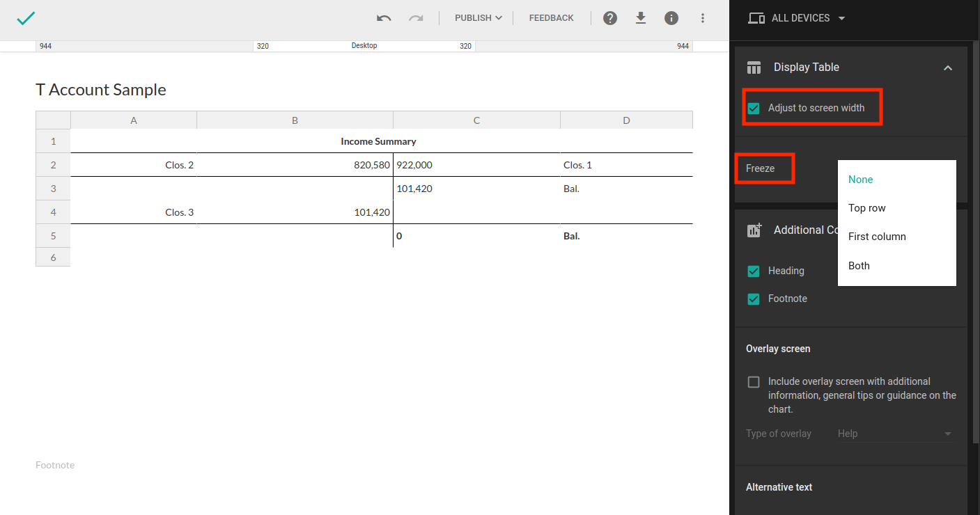This screenshot has height=515, width=980.
Task: Click the teal checkmark done icon
Action: point(26,19)
